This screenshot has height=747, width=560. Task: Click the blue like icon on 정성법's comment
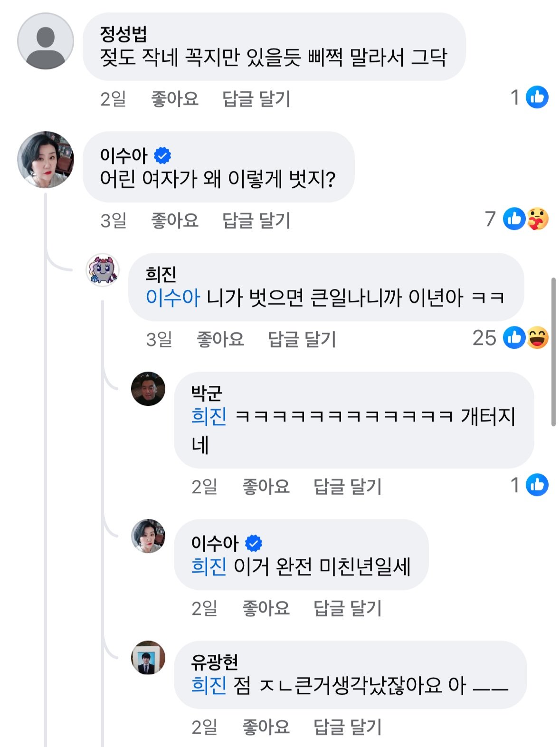[x=537, y=97]
